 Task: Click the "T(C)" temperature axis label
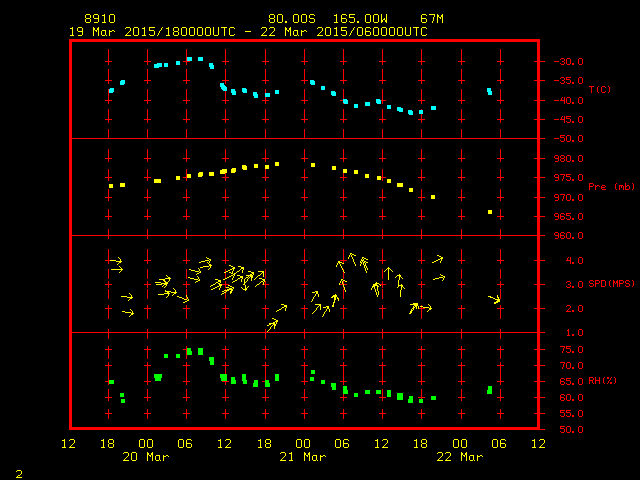click(600, 89)
